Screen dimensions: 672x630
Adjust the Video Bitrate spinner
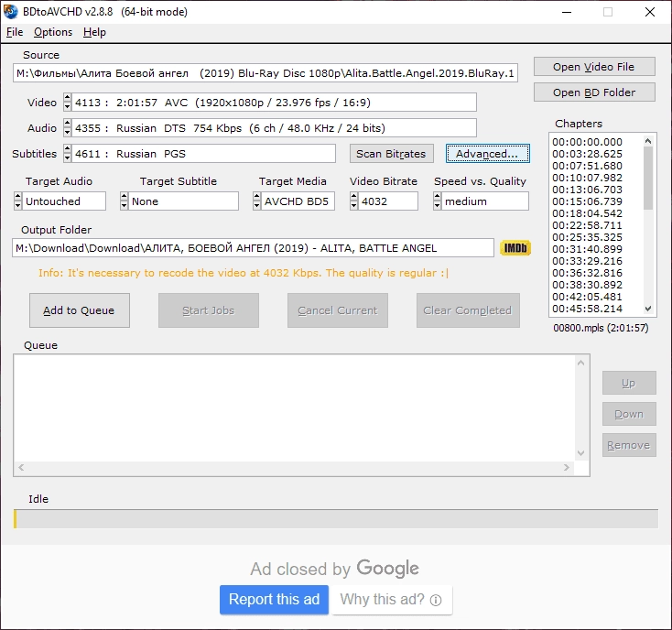(x=353, y=201)
